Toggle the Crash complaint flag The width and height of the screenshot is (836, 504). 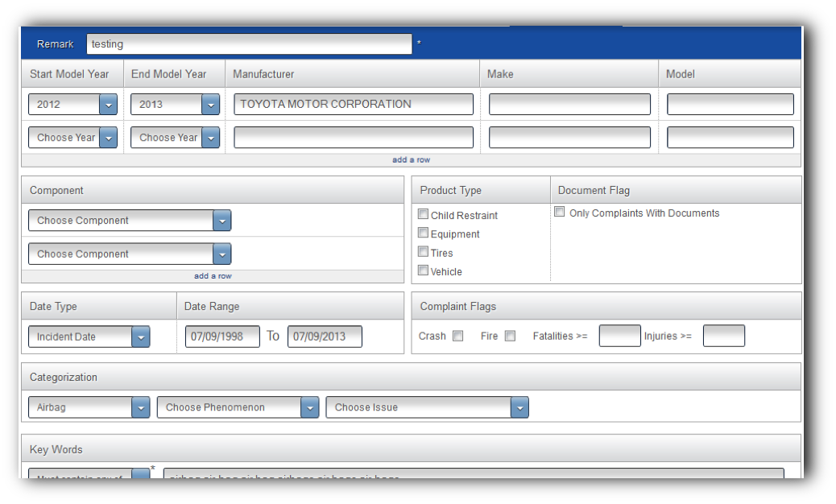tap(457, 336)
